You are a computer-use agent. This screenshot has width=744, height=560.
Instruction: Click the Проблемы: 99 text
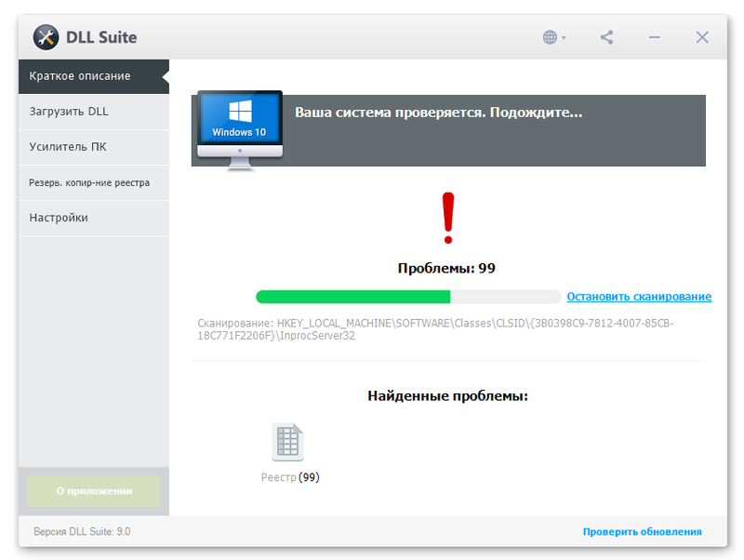click(x=446, y=268)
